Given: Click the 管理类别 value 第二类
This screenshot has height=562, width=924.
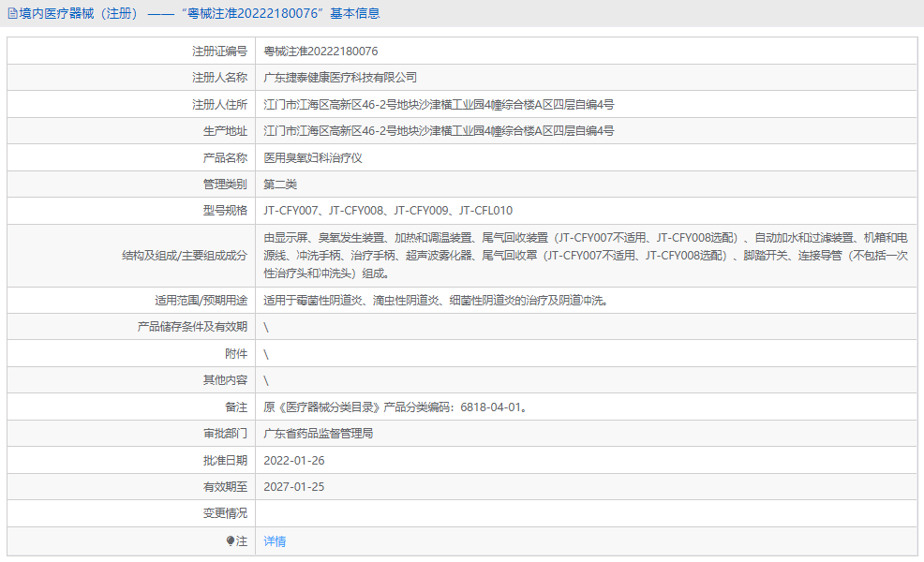Looking at the screenshot, I should click(x=283, y=185).
